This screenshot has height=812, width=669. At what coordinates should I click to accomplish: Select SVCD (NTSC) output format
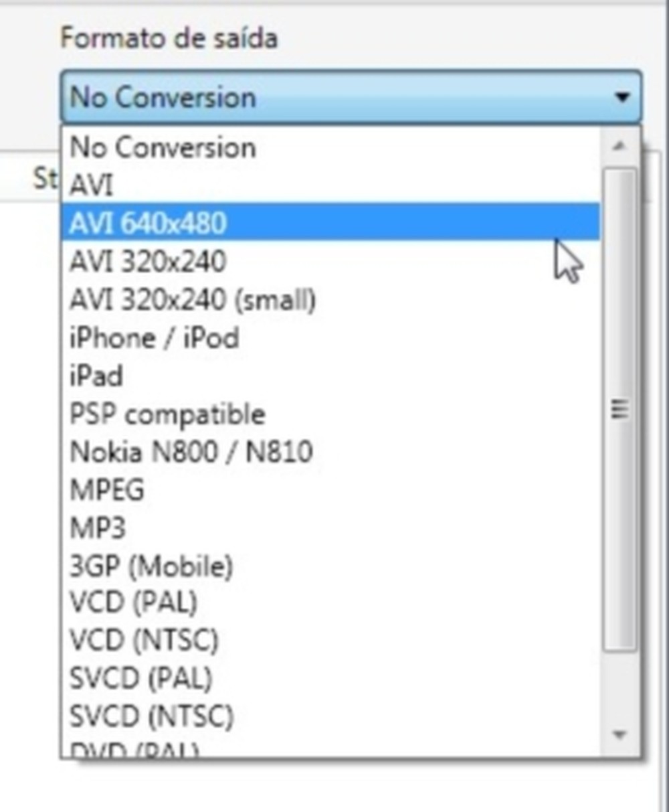click(151, 717)
